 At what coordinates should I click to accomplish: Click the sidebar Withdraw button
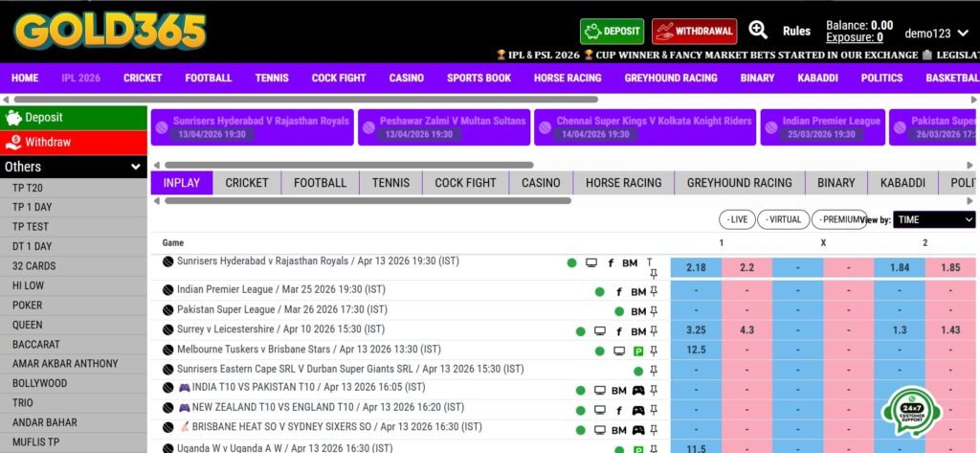(x=73, y=143)
